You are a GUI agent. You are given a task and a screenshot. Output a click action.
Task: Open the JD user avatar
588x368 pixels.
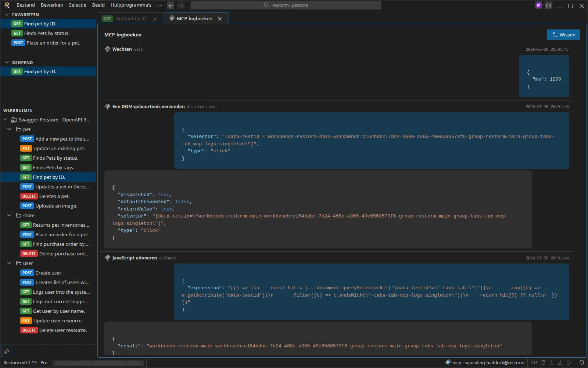538,6
